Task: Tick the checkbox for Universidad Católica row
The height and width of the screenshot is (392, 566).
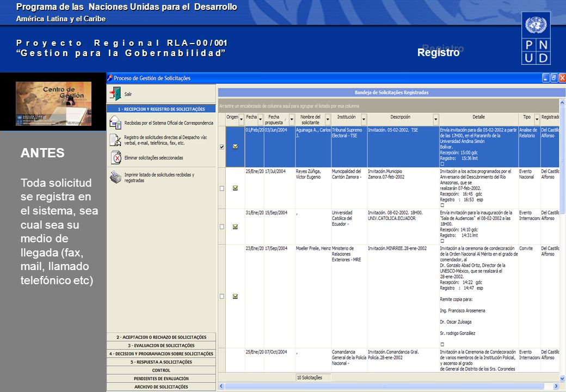Action: [222, 226]
